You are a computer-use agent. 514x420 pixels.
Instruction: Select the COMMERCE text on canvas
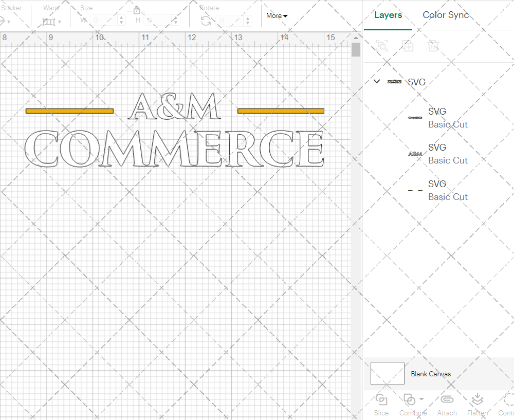tap(174, 149)
